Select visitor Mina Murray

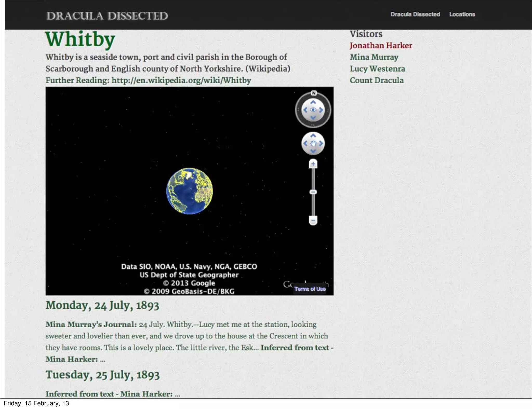(374, 57)
